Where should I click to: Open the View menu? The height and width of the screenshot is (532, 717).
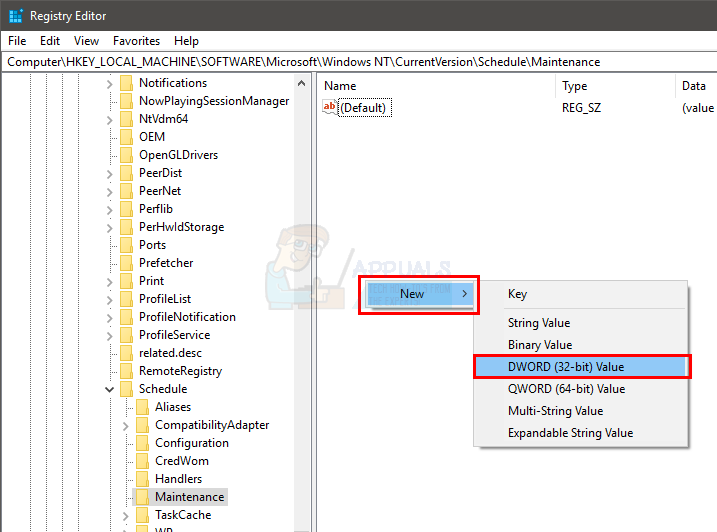tap(86, 41)
